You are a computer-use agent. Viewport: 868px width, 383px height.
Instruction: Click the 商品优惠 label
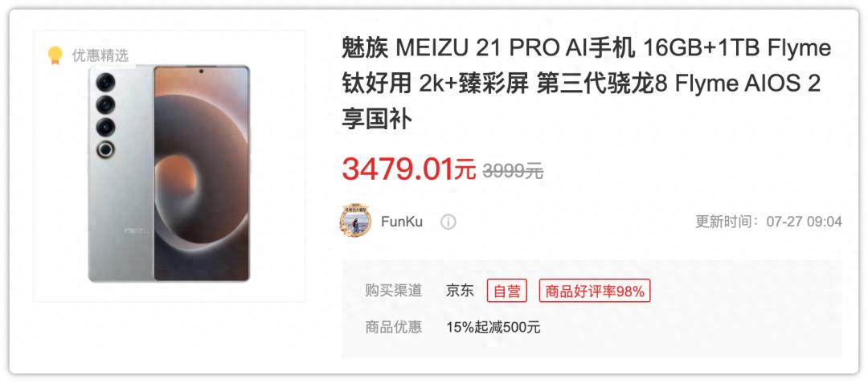(393, 327)
